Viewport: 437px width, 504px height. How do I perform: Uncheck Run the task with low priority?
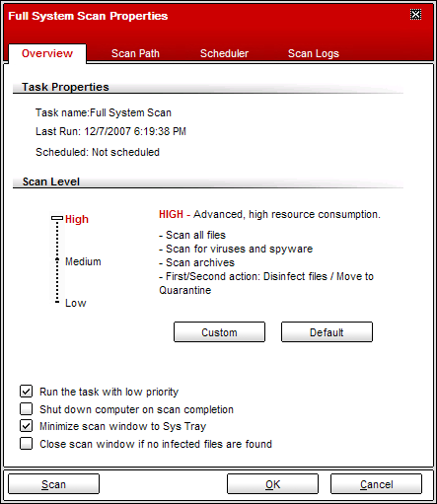click(x=26, y=392)
